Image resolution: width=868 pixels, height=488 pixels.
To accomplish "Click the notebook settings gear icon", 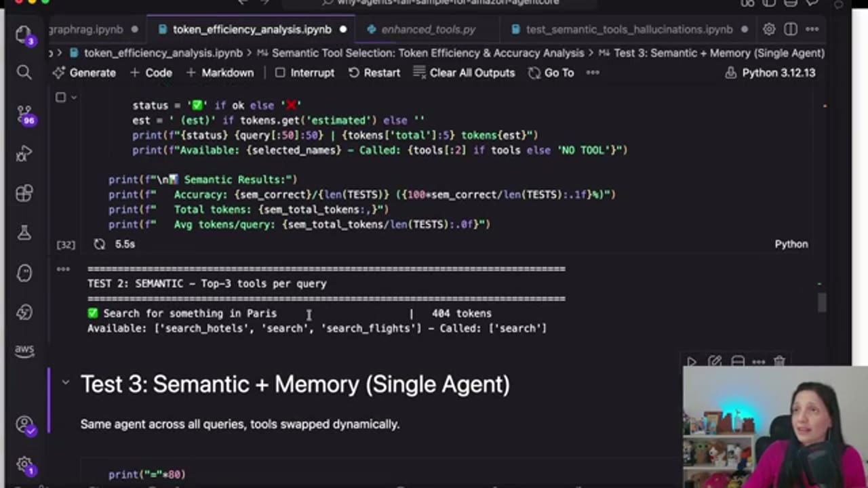I will coord(769,29).
